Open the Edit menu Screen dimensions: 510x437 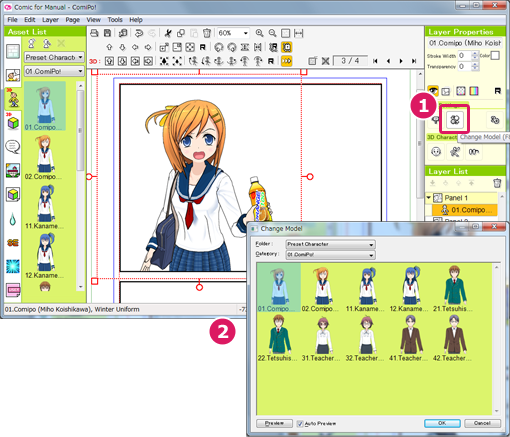click(x=30, y=20)
